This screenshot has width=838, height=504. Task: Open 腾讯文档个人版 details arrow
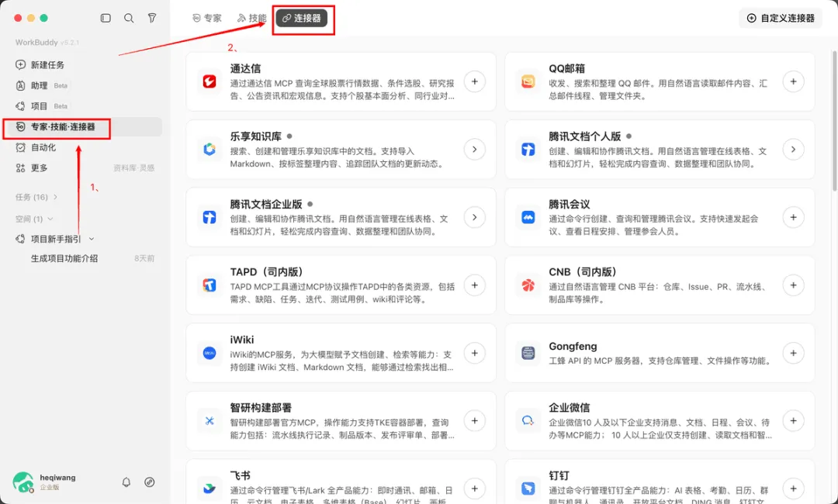tap(793, 150)
